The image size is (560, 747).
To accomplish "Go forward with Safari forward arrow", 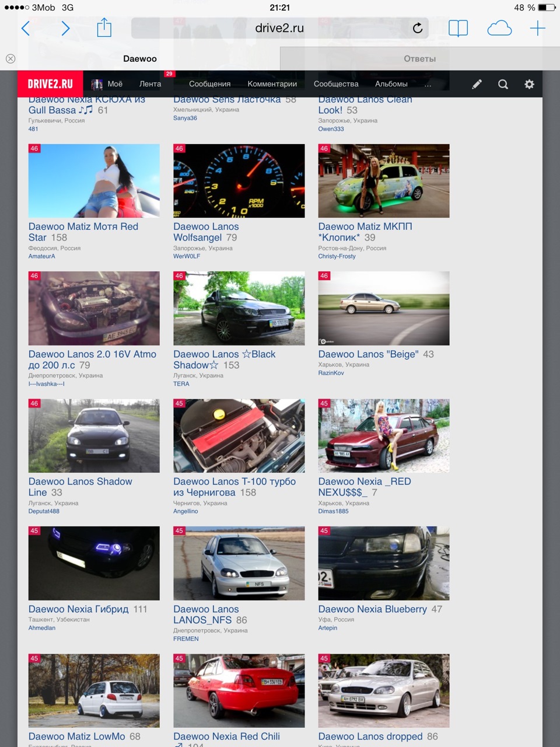I will [65, 28].
